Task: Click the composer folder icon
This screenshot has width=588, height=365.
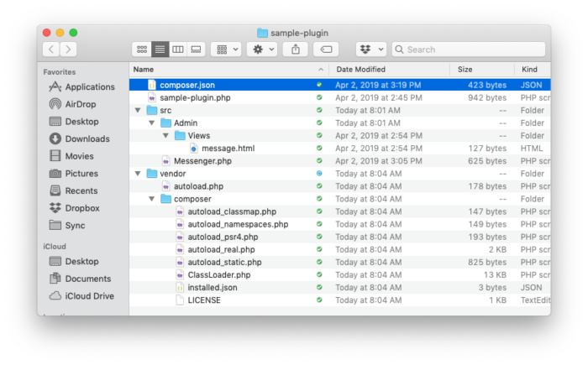Action: [165, 199]
